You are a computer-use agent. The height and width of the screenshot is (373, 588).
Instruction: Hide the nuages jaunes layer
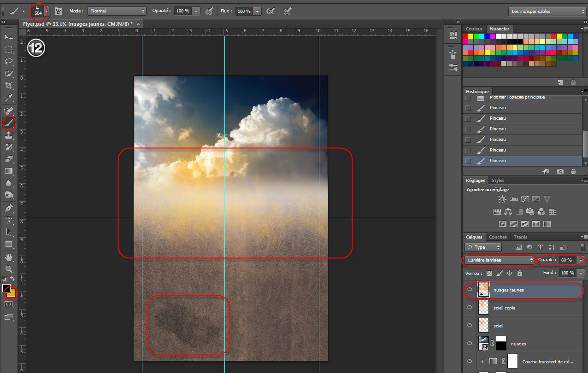click(470, 290)
